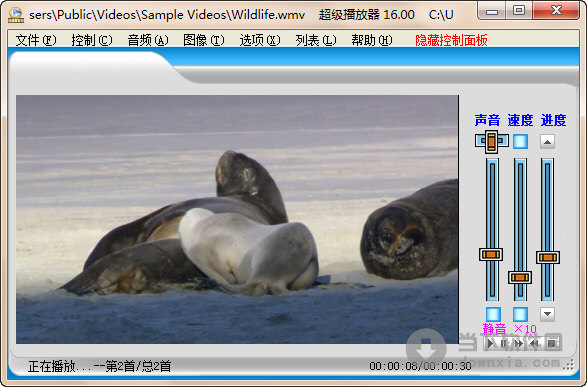Screen dimensions: 587x387
Task: Toggle the 静音 mute square button
Action: pos(493,314)
